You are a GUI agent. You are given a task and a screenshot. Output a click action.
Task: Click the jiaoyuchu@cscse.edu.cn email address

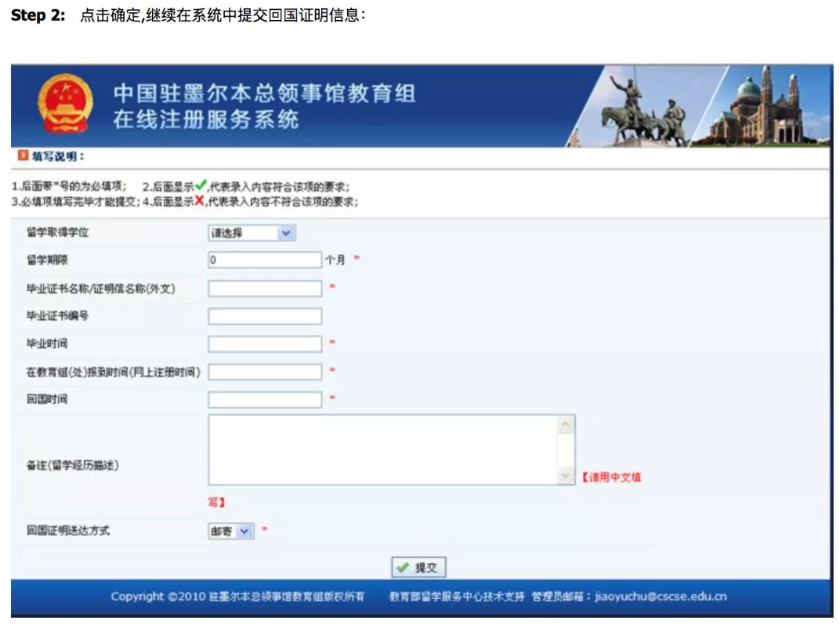coord(661,597)
